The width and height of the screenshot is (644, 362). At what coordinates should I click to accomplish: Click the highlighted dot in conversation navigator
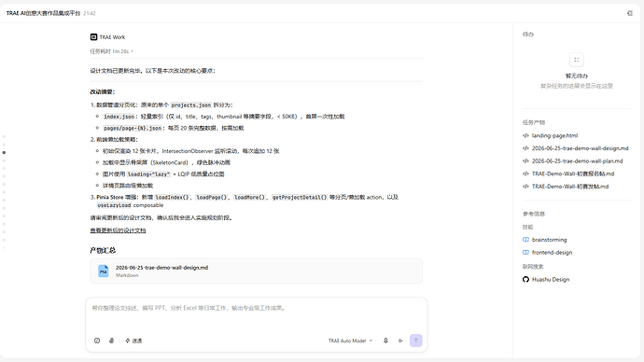pos(4,152)
